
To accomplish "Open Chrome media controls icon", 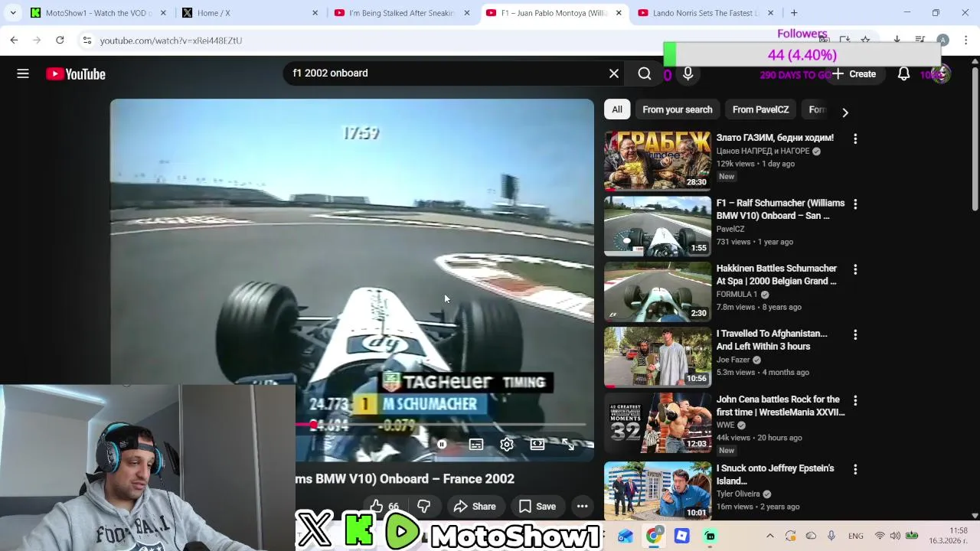I will tap(920, 40).
